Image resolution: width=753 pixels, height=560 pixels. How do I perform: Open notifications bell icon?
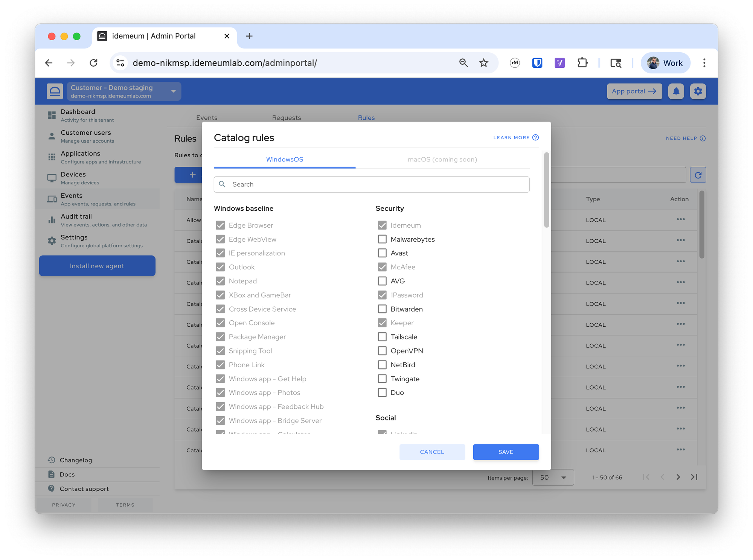point(676,91)
